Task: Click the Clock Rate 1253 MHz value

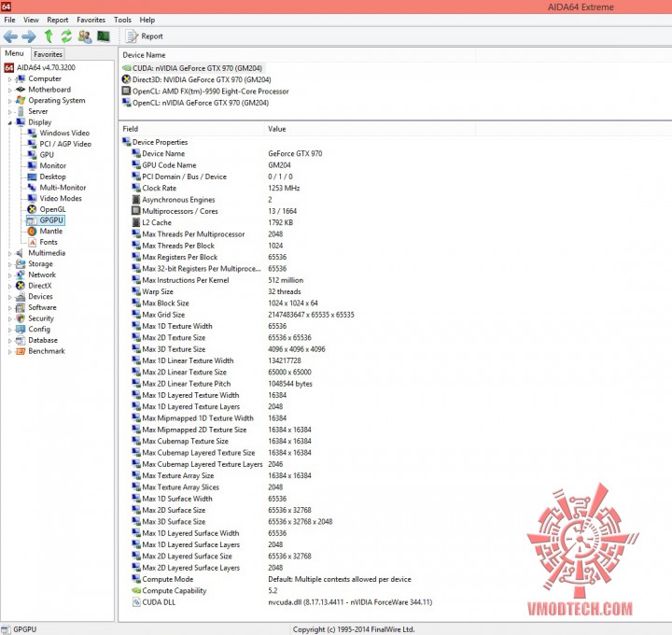Action: tap(284, 189)
